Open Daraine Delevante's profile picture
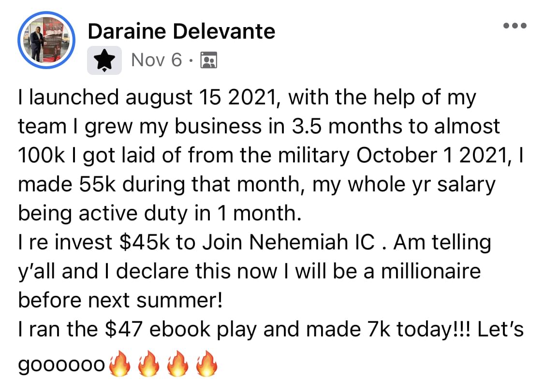This screenshot has width=544, height=392. point(46,40)
